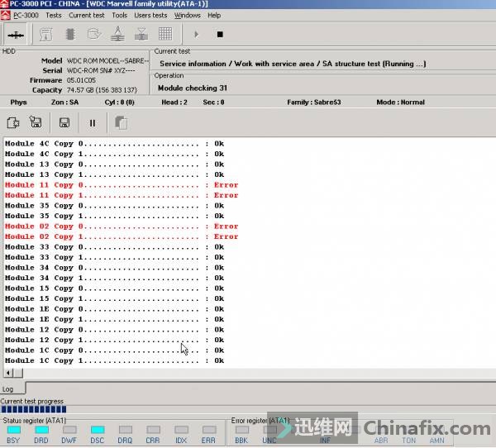496x448 pixels.
Task: Click the first 'Module 11 Copy 0' error line
Action: point(122,185)
